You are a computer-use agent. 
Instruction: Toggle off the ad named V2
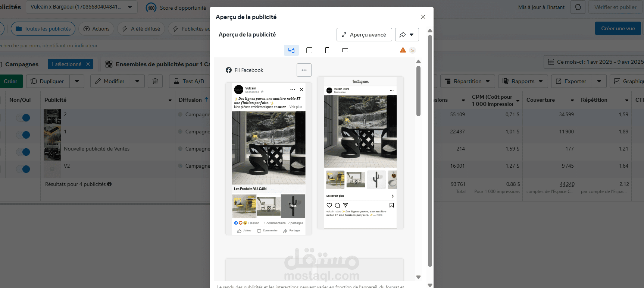tap(23, 169)
